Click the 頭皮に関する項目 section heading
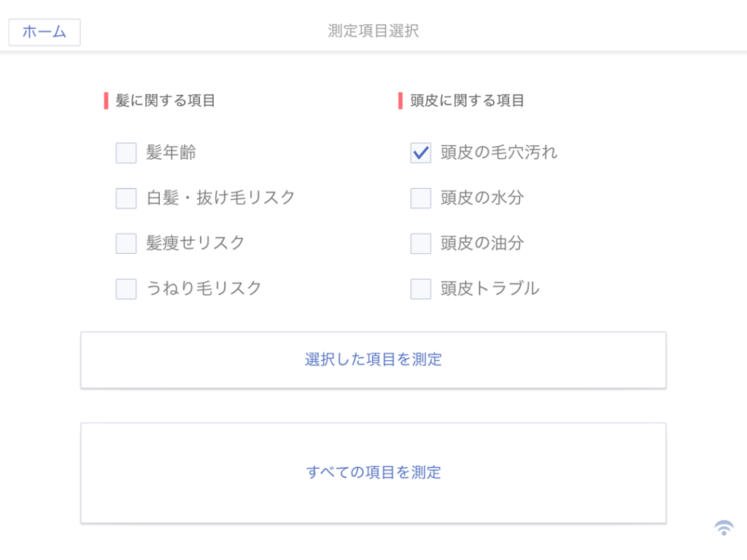Viewport: 747px width, 560px height. pyautogui.click(x=468, y=101)
